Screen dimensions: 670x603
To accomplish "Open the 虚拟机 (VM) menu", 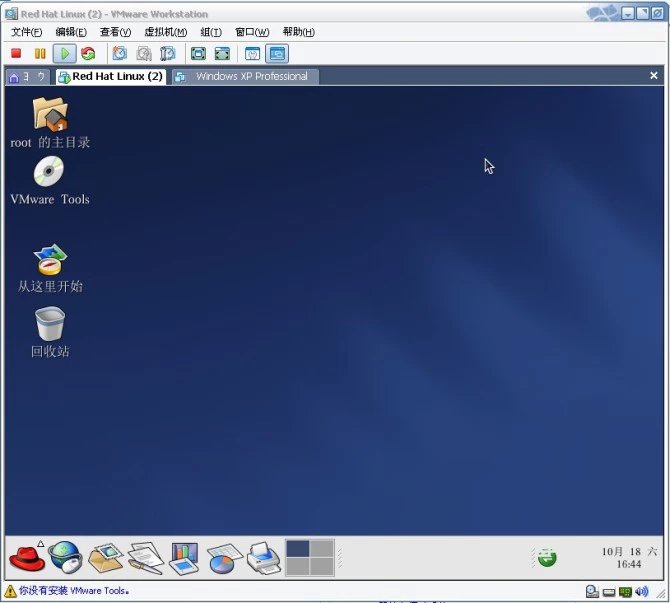I will coord(165,32).
